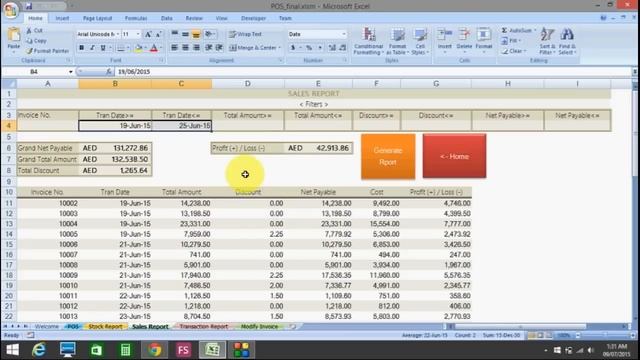Increase font size with Grow Font icon
The width and height of the screenshot is (640, 360).
pyautogui.click(x=148, y=34)
